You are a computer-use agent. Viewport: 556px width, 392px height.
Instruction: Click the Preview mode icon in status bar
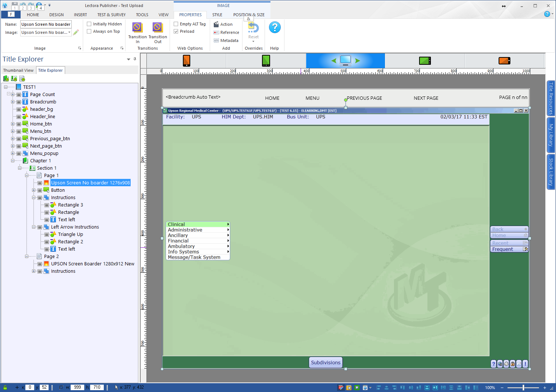(357, 388)
